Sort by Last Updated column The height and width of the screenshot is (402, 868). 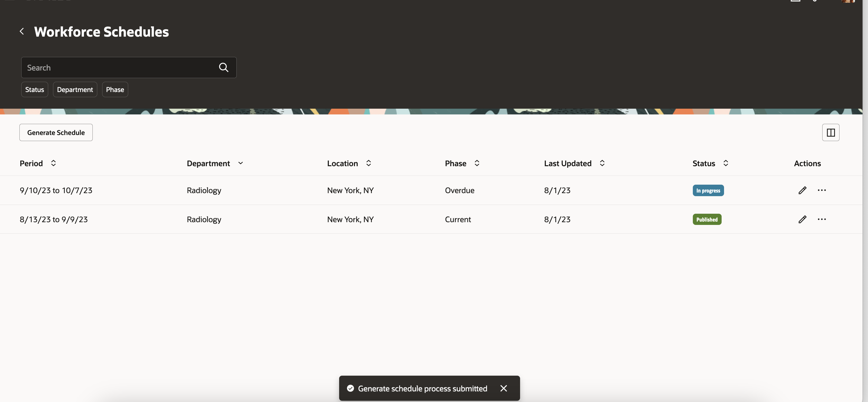pos(602,163)
